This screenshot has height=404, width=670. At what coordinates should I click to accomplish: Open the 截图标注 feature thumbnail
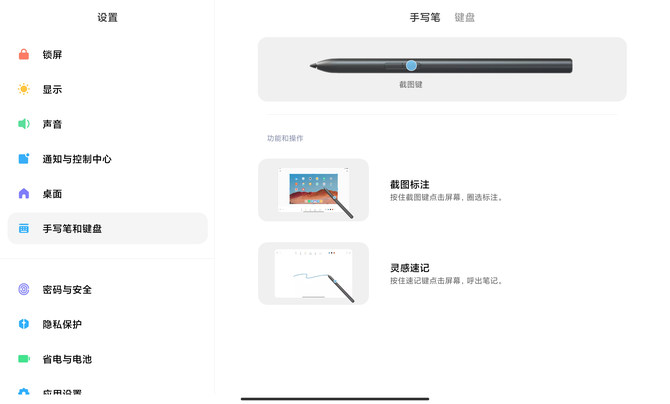point(313,190)
